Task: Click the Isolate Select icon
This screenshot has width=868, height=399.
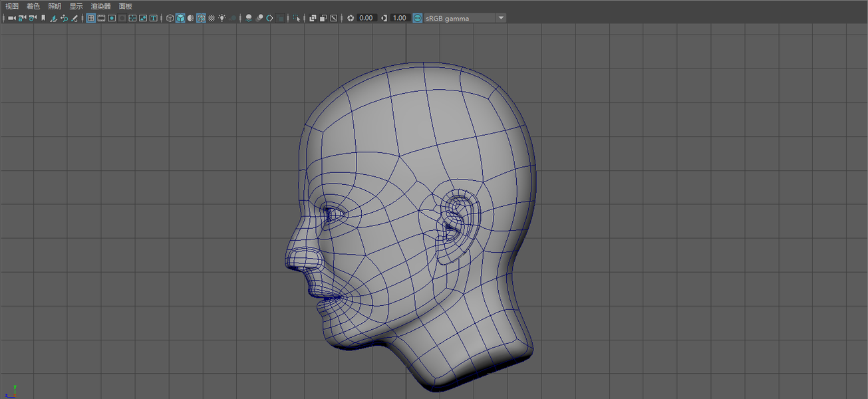Action: (x=297, y=18)
